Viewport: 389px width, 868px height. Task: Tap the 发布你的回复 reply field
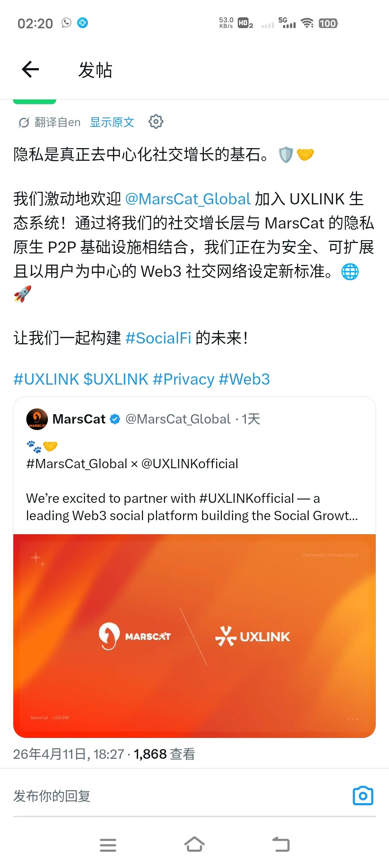pyautogui.click(x=176, y=796)
